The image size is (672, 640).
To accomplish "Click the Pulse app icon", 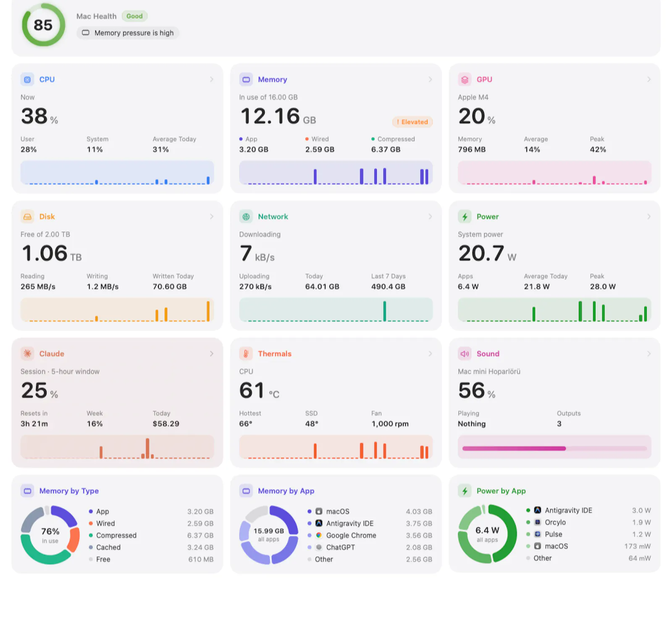I will tap(538, 534).
